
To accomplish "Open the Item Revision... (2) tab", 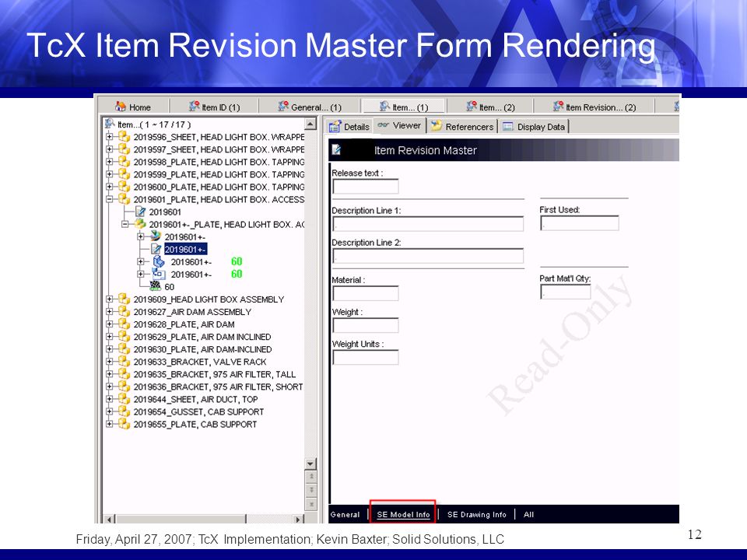I will (x=594, y=107).
